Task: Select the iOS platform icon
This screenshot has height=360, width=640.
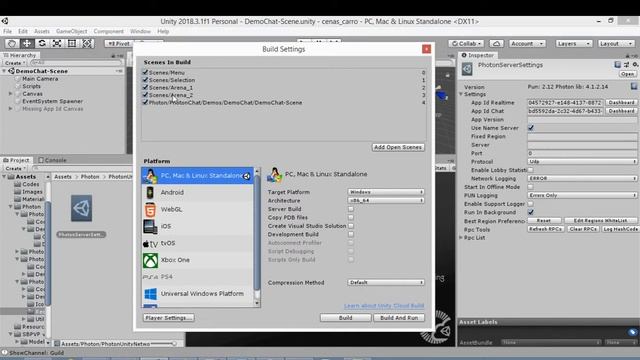Action: pos(150,227)
